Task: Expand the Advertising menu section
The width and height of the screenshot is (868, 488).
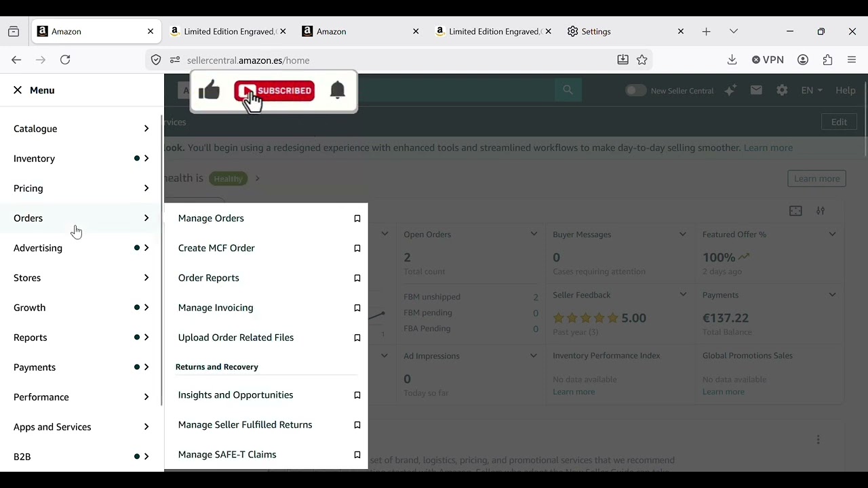Action: click(x=81, y=248)
